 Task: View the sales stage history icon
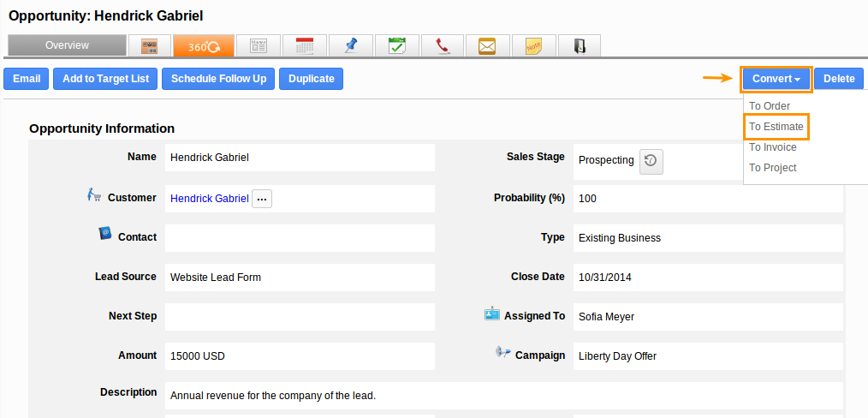click(x=651, y=160)
